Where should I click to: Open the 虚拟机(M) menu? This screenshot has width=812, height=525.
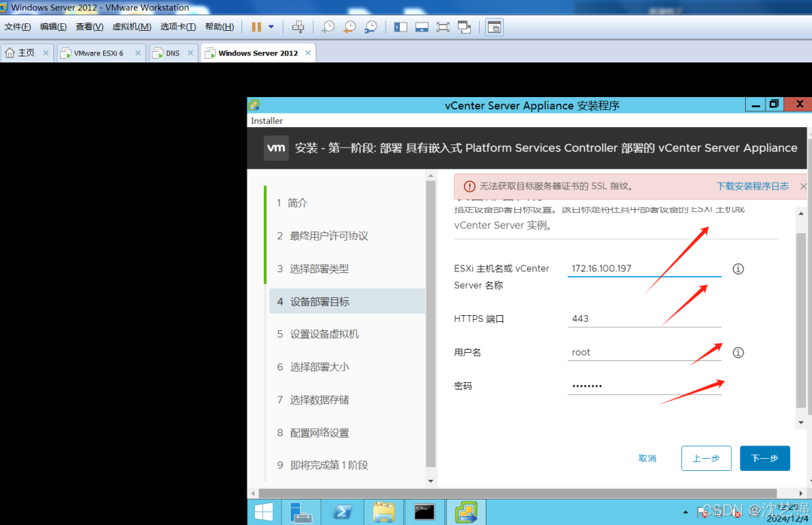(132, 27)
